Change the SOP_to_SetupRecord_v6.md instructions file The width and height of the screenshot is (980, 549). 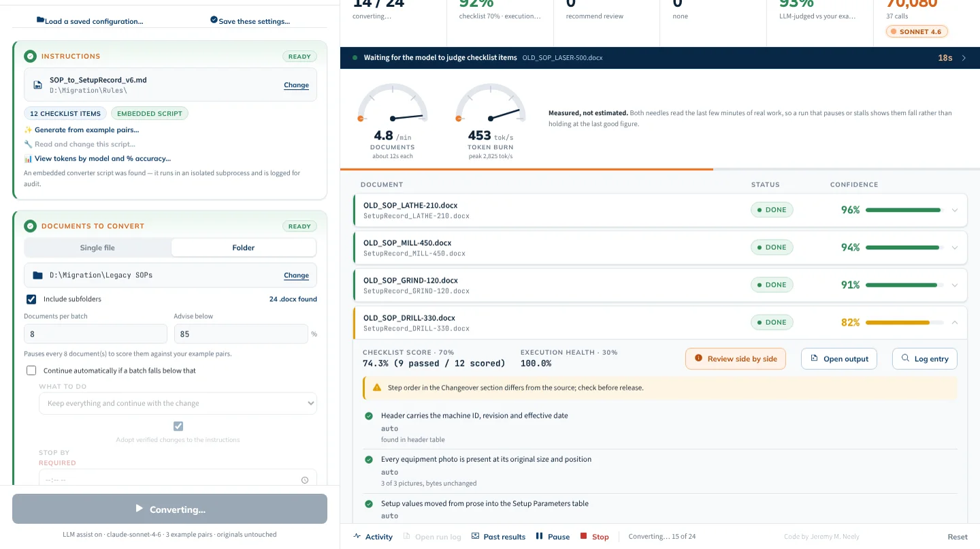pos(296,85)
